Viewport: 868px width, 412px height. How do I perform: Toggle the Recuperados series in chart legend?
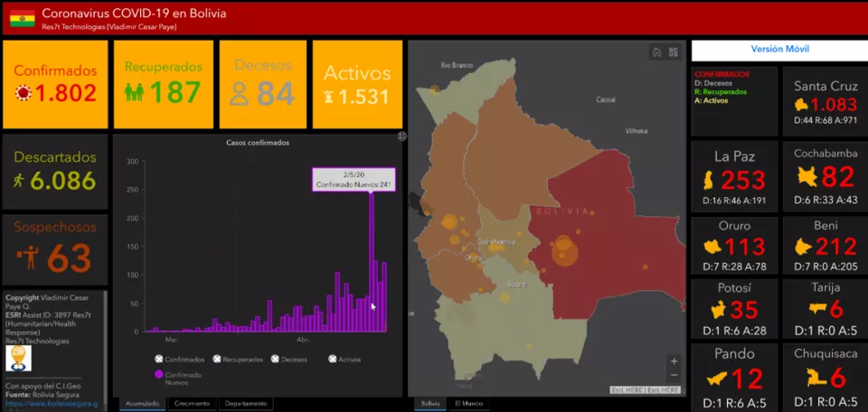(238, 360)
